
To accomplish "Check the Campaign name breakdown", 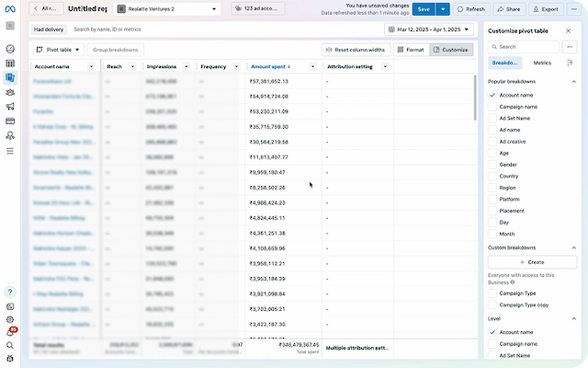I will (492, 107).
